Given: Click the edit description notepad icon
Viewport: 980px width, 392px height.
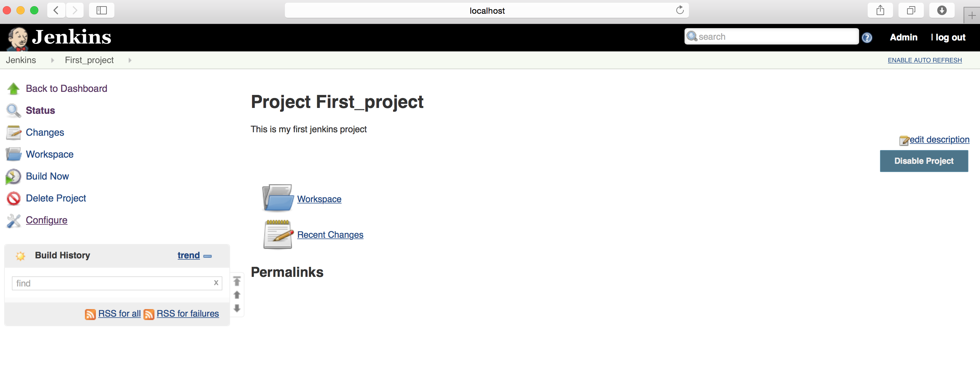Looking at the screenshot, I should [x=904, y=140].
